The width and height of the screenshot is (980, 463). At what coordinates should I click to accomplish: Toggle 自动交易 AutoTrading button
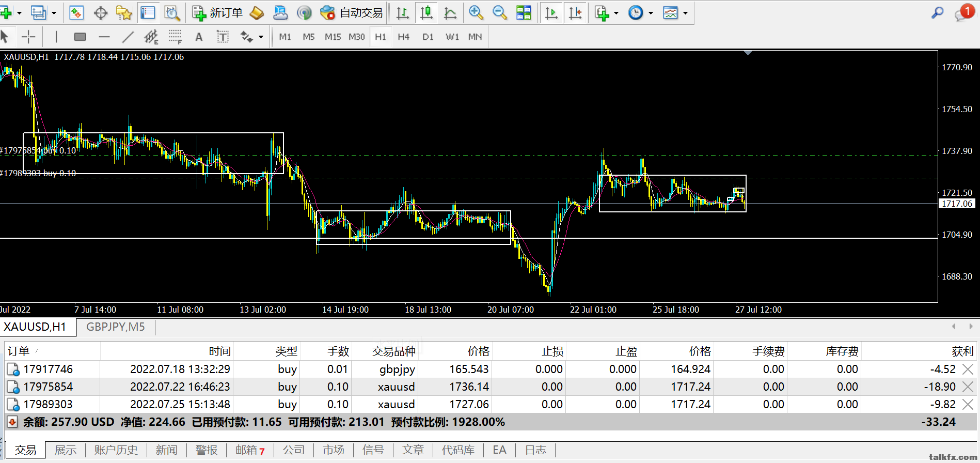coord(352,13)
